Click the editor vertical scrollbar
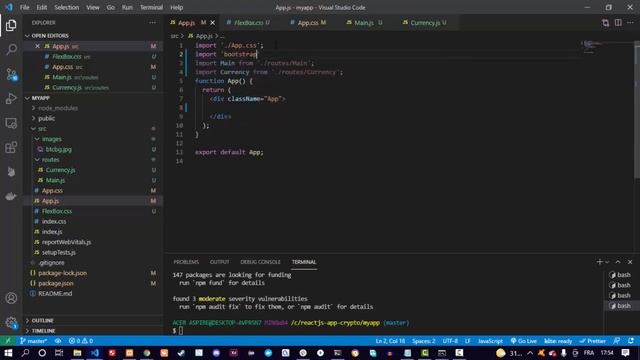The height and width of the screenshot is (360, 640). [x=637, y=110]
